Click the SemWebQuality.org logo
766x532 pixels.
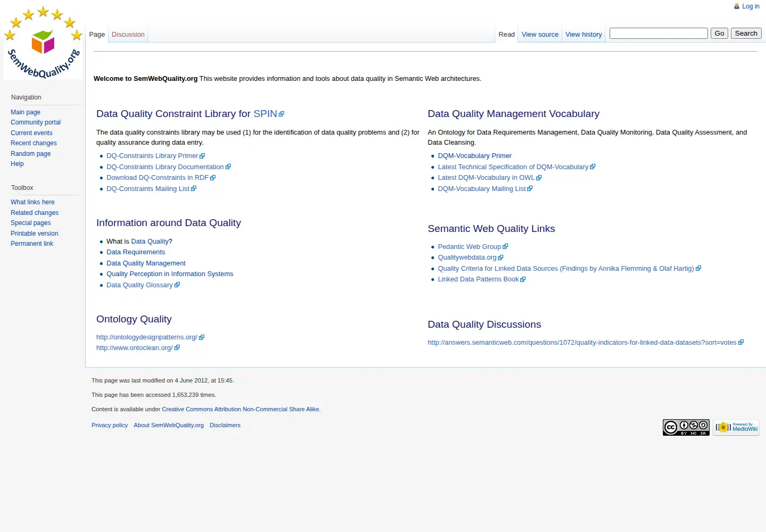pyautogui.click(x=43, y=43)
